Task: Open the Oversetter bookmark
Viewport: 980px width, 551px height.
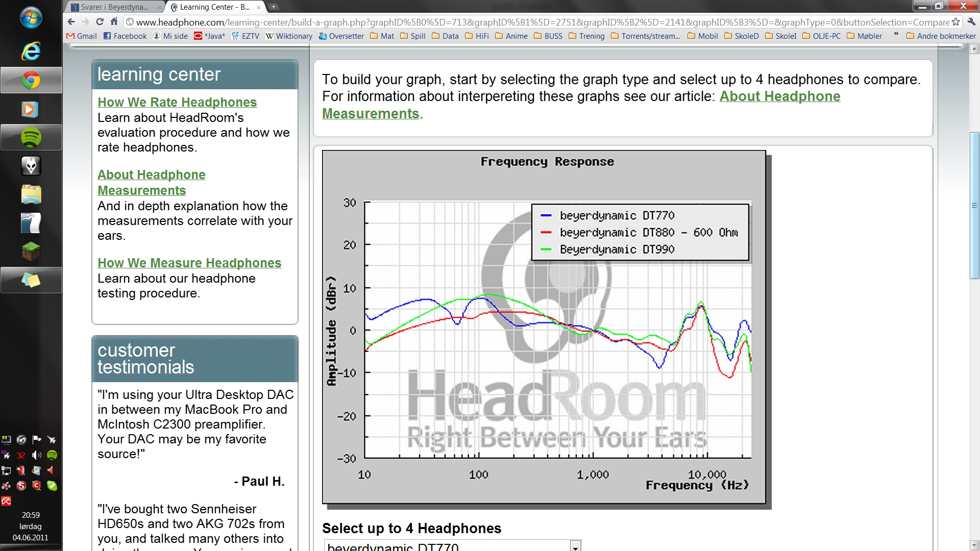Action: (341, 36)
